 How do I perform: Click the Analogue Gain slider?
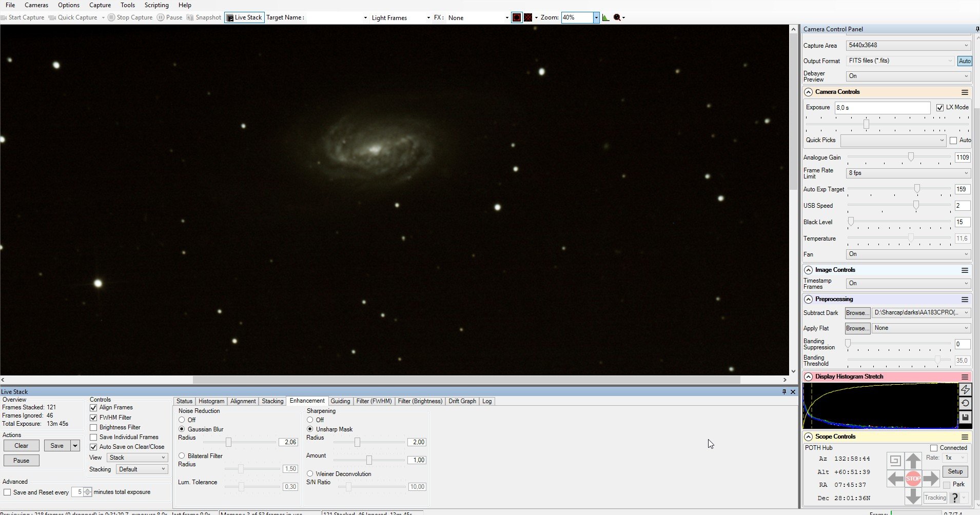(x=899, y=157)
